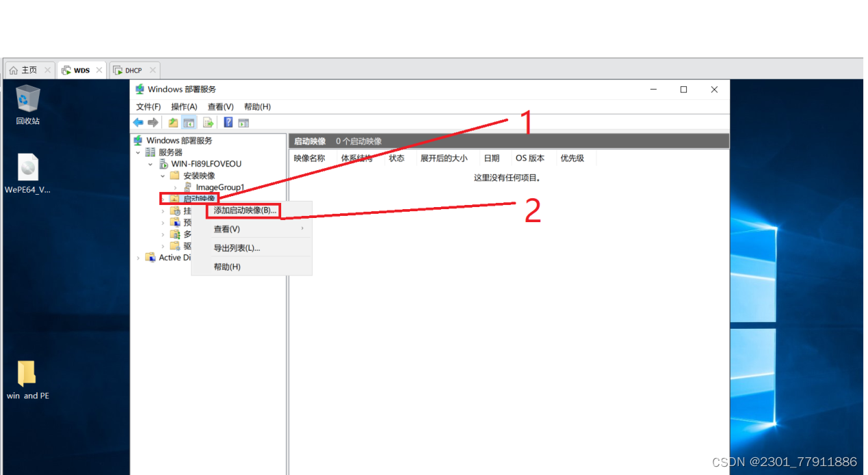Sort by 展开后的大小 column header

(447, 158)
